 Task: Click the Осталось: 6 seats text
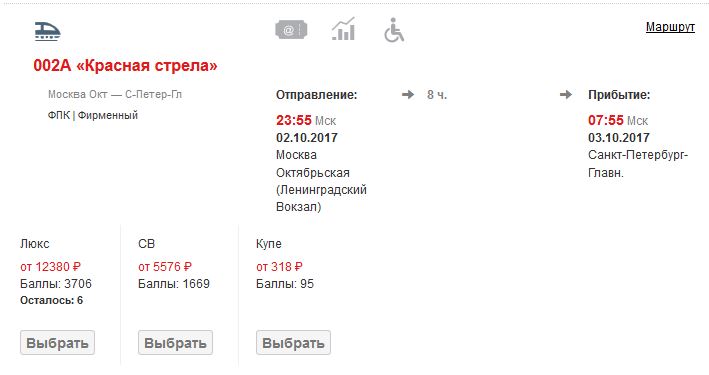point(52,300)
